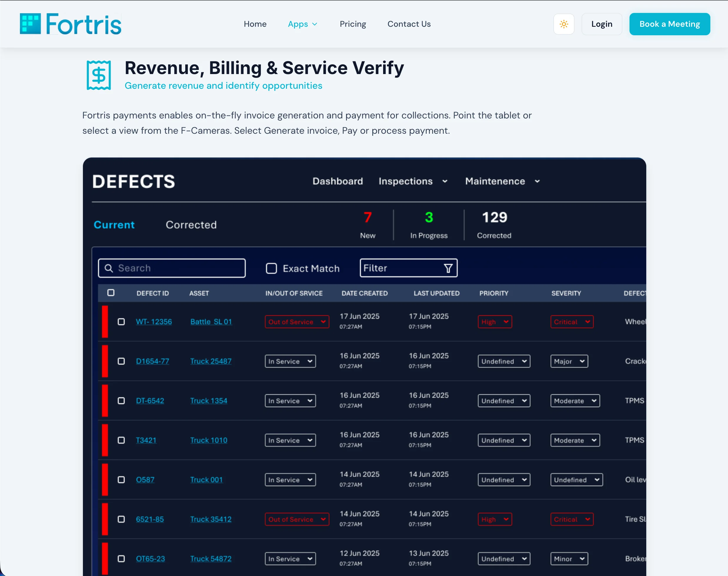Image resolution: width=728 pixels, height=576 pixels.
Task: Open defect WT-12356 link
Action: click(x=154, y=322)
